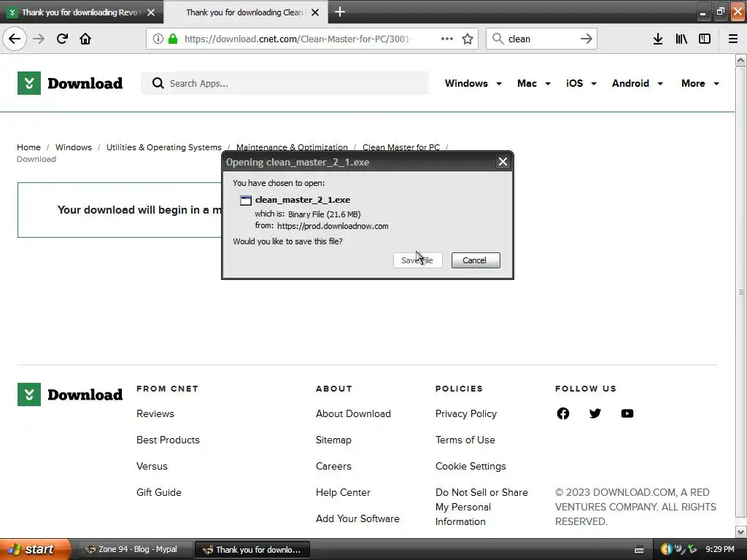Open the Terms of Use link
The width and height of the screenshot is (747, 560).
[465, 440]
